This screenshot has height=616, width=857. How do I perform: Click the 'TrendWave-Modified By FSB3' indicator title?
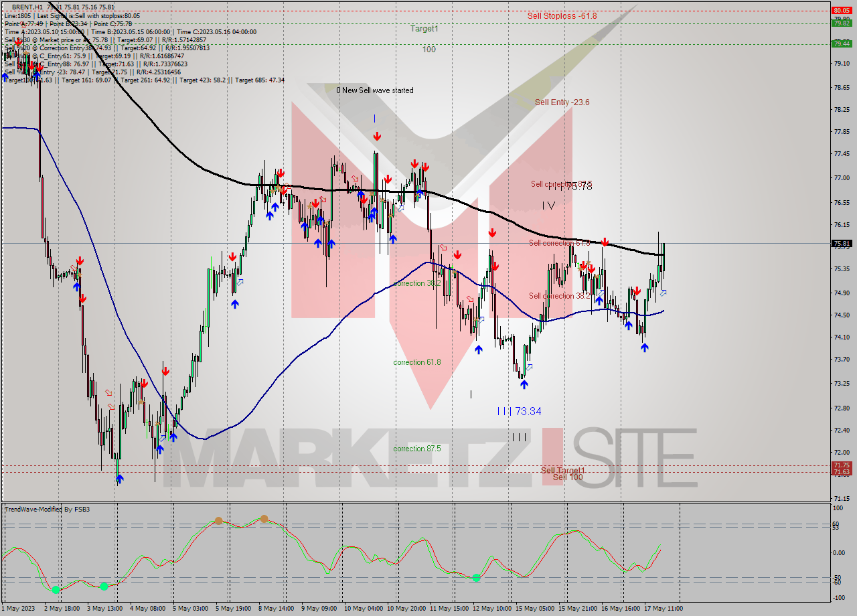coord(48,510)
